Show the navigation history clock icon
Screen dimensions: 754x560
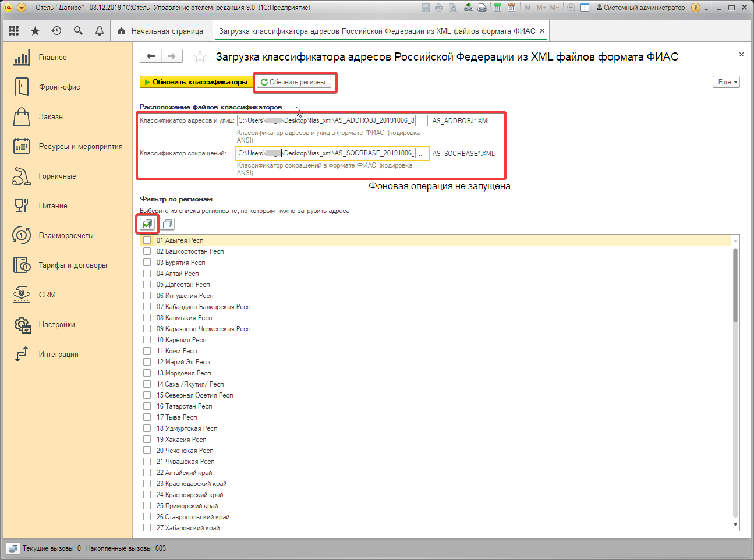tap(56, 31)
